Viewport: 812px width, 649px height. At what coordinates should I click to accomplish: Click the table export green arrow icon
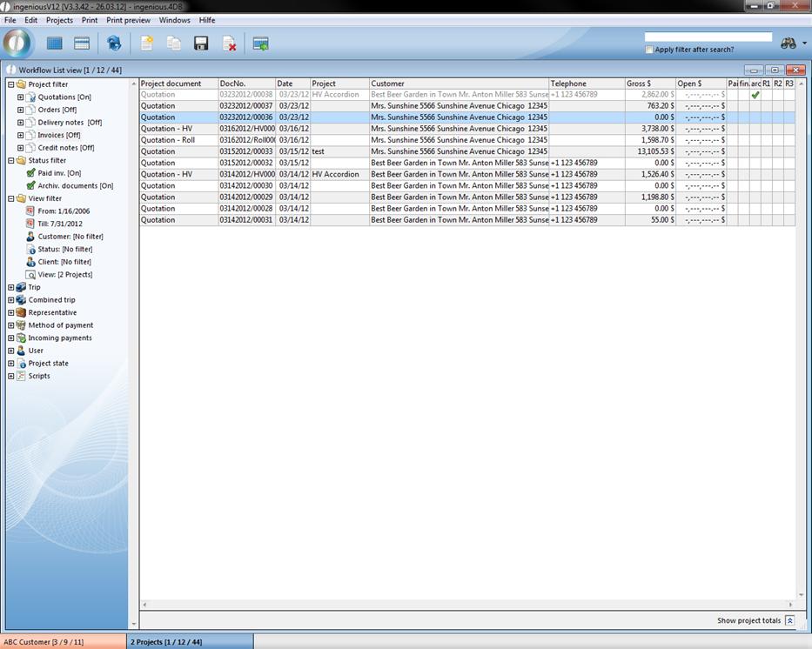(x=260, y=43)
